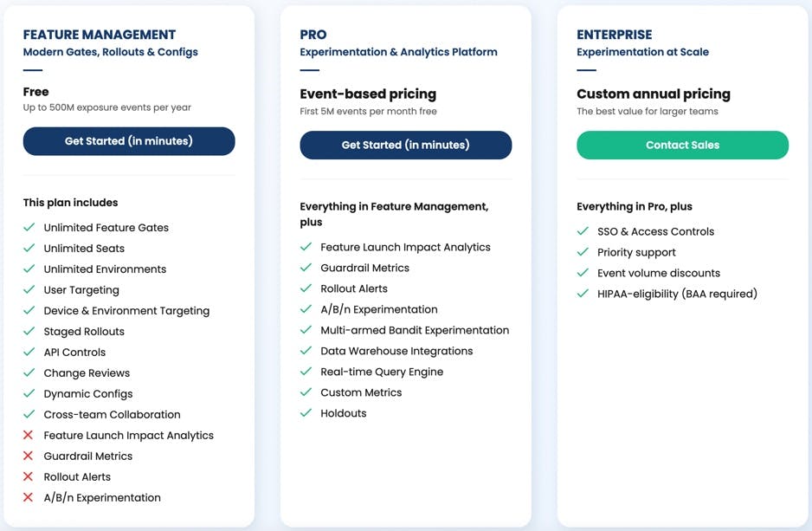The image size is (812, 531).
Task: Click the checkmark beside HIPAA-eligibility
Action: [x=582, y=294]
